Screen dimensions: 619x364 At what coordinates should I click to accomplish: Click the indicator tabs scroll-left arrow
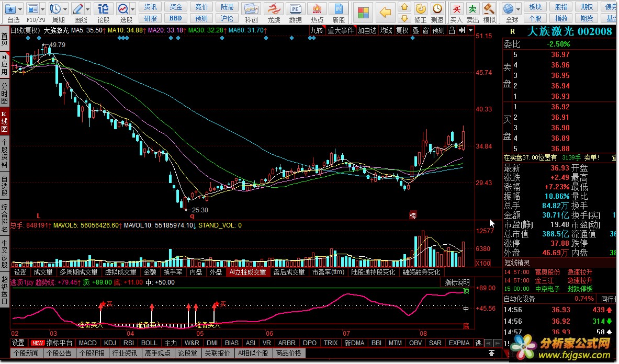[489, 343]
